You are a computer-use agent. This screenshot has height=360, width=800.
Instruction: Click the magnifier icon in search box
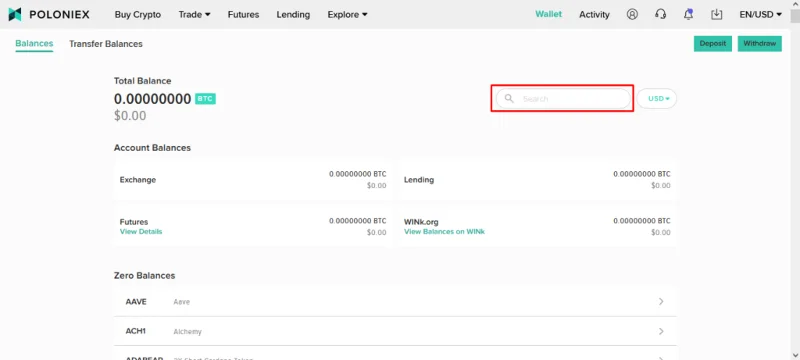pos(509,98)
